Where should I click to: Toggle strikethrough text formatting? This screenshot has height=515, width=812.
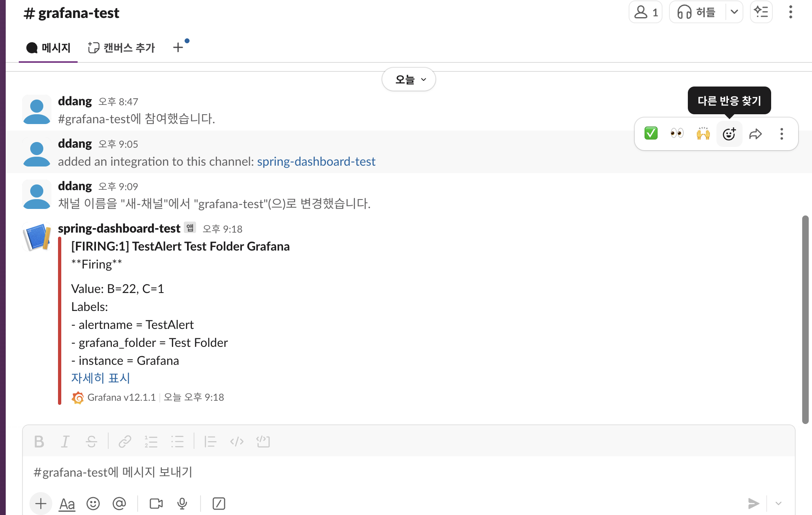pyautogui.click(x=91, y=442)
